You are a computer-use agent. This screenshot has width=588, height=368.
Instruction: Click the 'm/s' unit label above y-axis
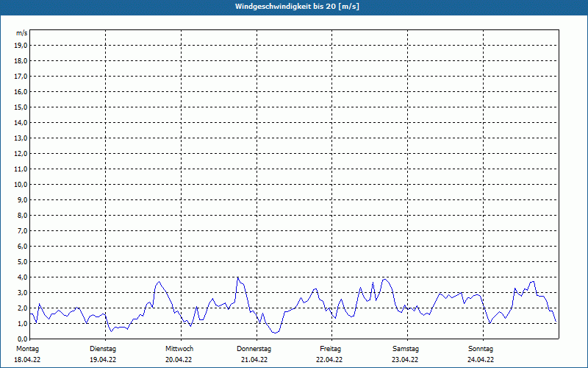[22, 34]
